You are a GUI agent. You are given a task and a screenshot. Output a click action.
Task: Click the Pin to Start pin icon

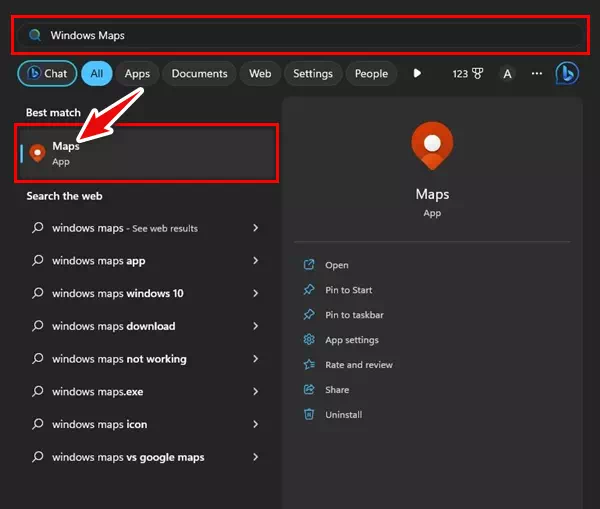309,290
